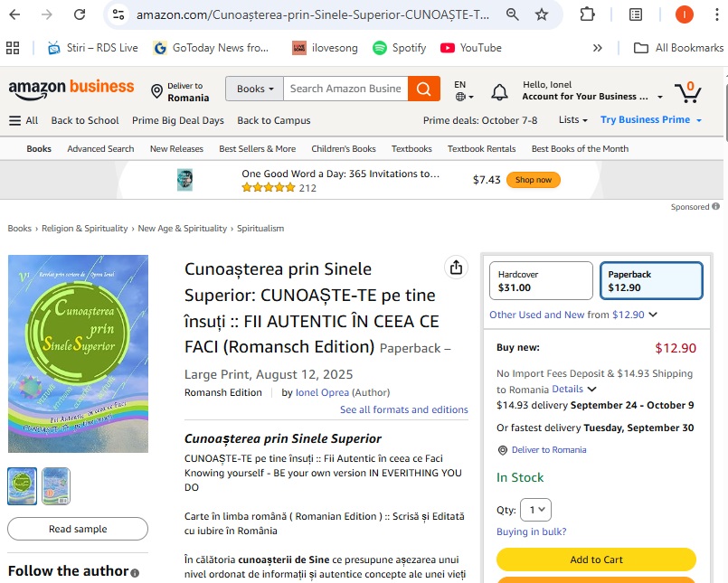Screen dimensions: 728x583
Task: Click the share icon beside book title
Action: 456,268
